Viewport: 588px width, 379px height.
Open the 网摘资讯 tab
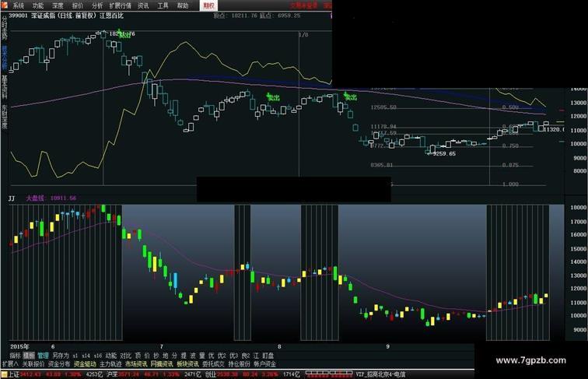tap(162, 364)
